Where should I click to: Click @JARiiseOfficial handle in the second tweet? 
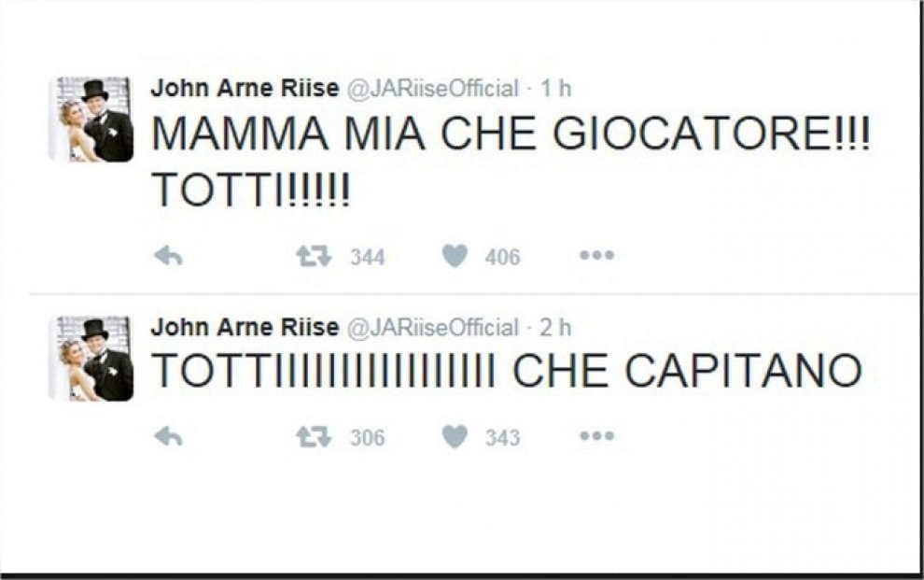(432, 329)
